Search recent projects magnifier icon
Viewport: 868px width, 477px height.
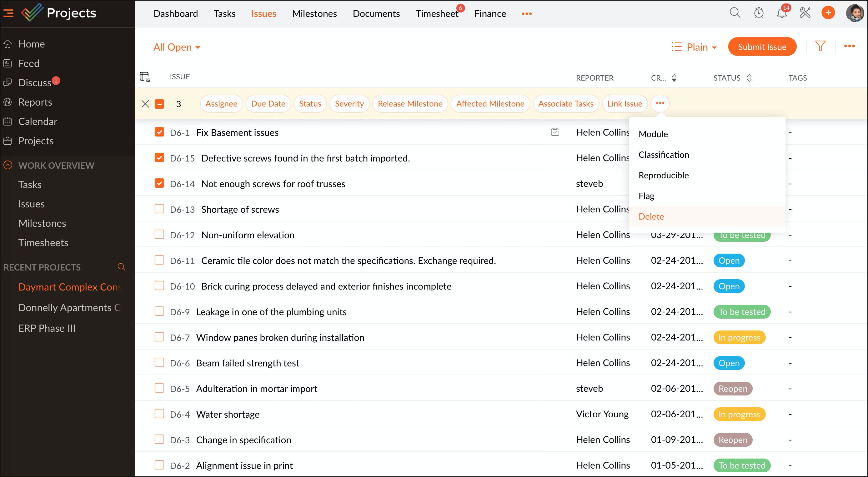click(x=121, y=267)
